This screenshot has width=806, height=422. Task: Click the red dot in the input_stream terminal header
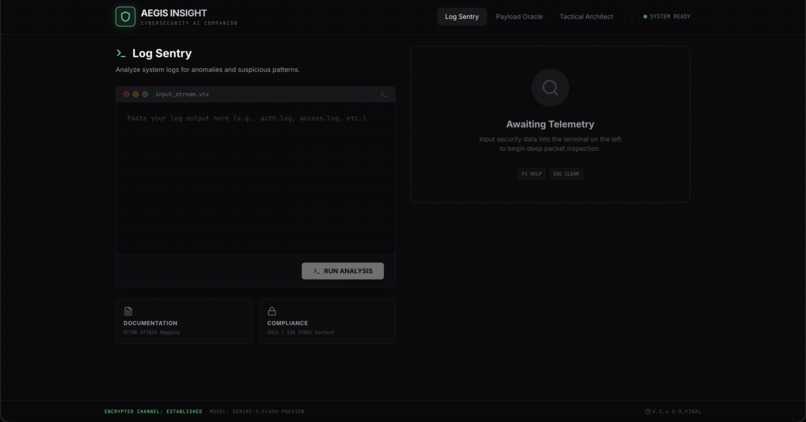tap(126, 94)
